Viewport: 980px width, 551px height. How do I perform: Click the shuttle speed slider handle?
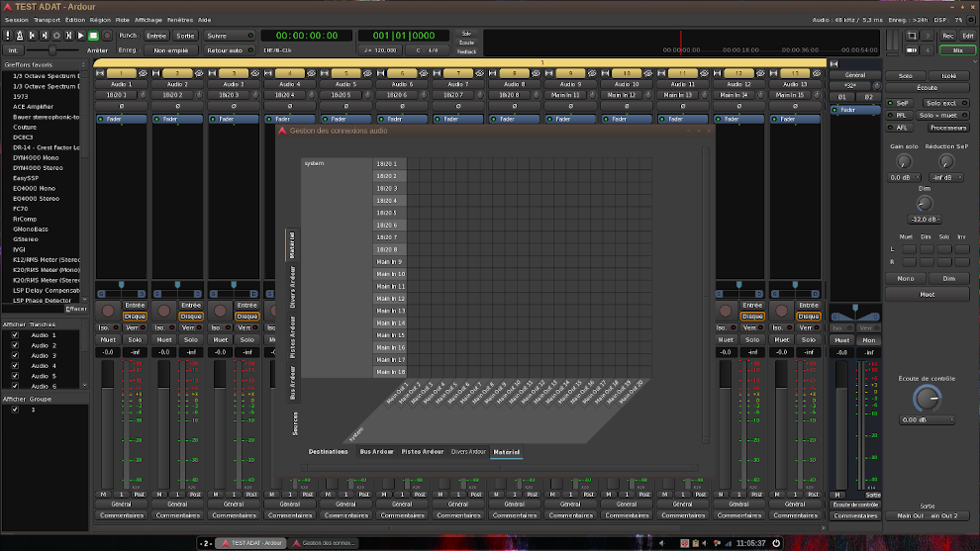(52, 49)
